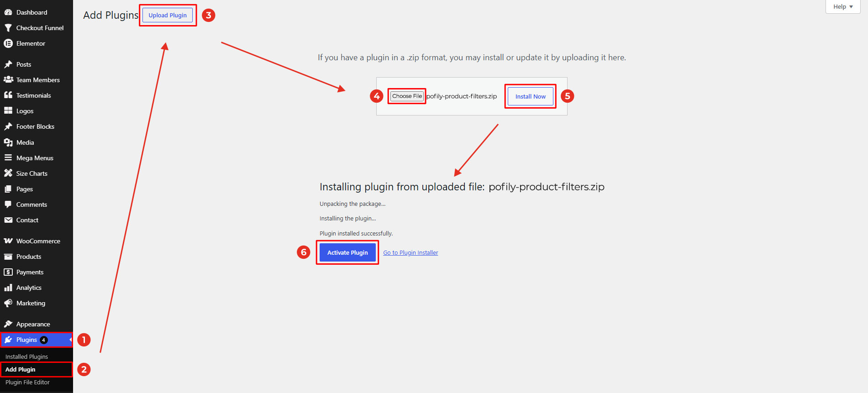The width and height of the screenshot is (868, 393).
Task: Click Choose File to browse zip
Action: [407, 96]
